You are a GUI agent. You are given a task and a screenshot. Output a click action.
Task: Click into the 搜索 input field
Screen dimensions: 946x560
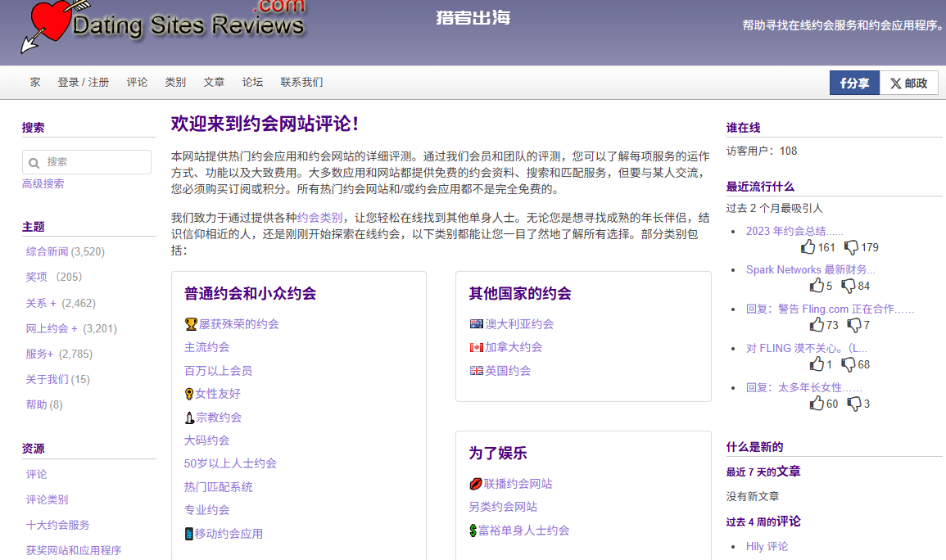(x=96, y=162)
